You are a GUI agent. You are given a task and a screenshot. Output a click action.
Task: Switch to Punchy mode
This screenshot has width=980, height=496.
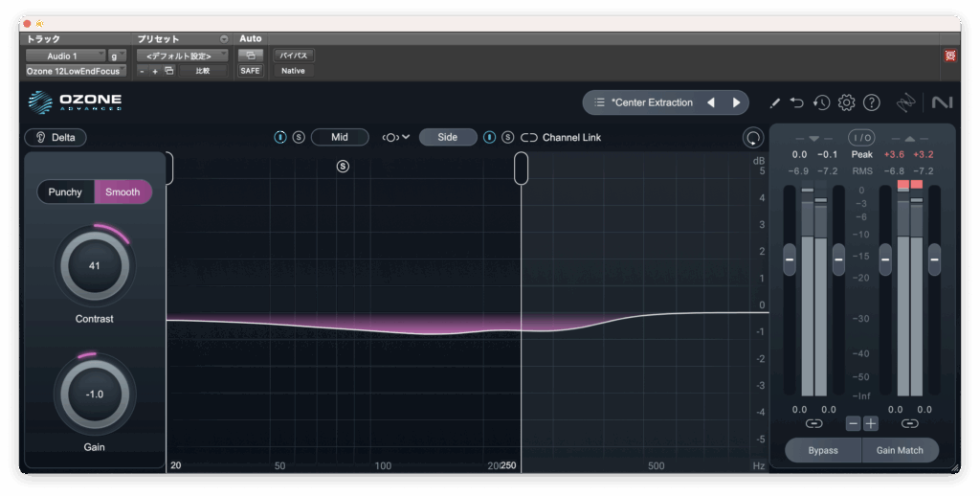click(65, 192)
